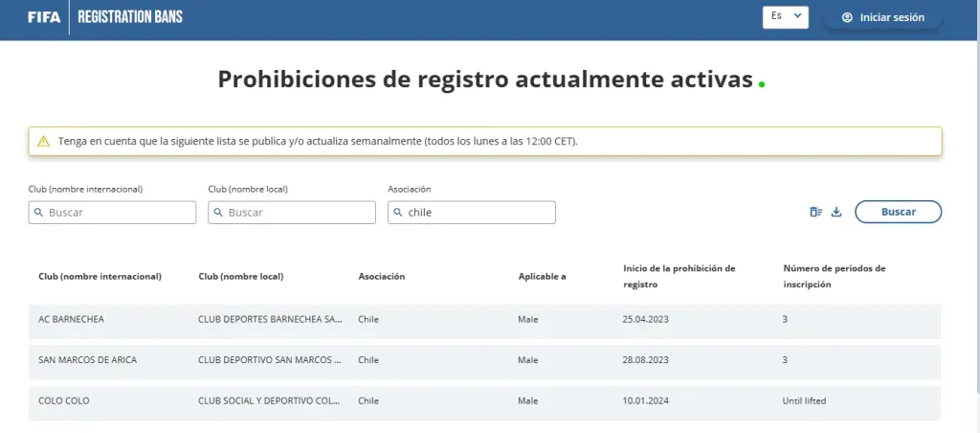
Task: Click periods value 3 in SAN MARCOS row
Action: 785,360
